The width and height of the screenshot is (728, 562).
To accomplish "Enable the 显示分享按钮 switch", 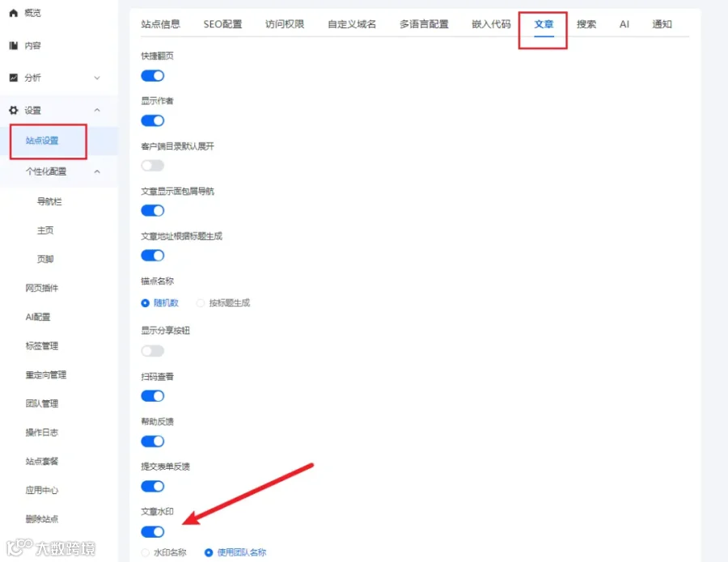I will [x=153, y=351].
